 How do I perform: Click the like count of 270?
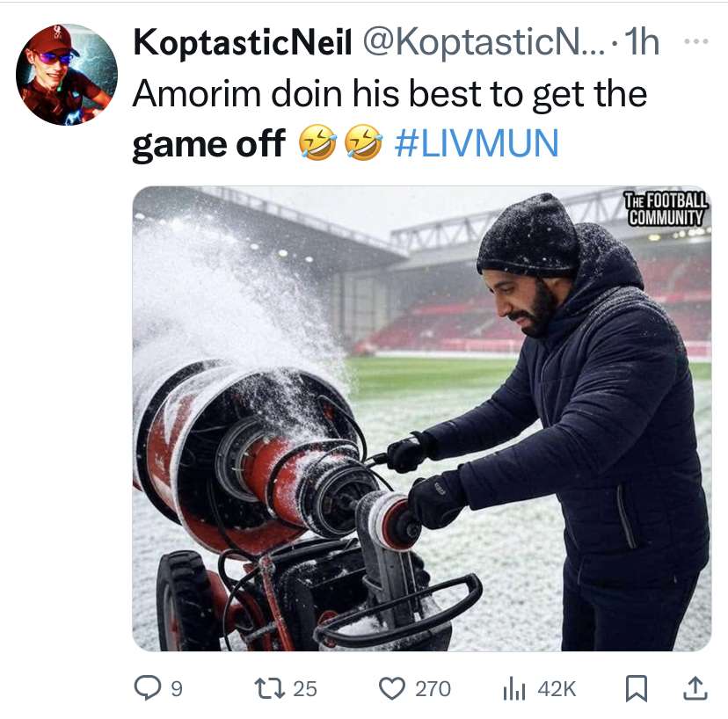(432, 689)
